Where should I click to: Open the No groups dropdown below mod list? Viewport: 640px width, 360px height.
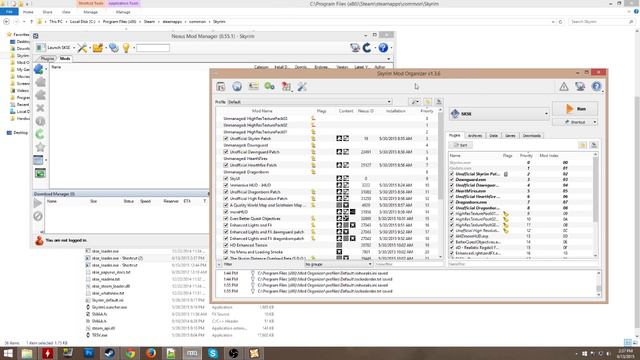coord(338,264)
